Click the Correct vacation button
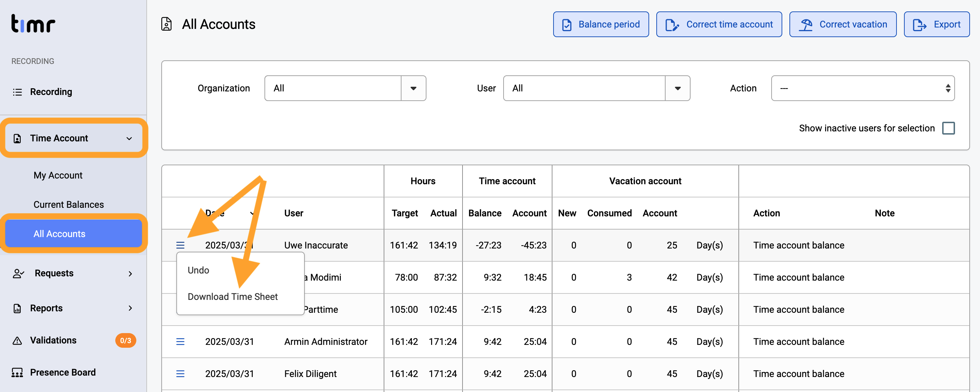Image resolution: width=980 pixels, height=392 pixels. [x=843, y=24]
